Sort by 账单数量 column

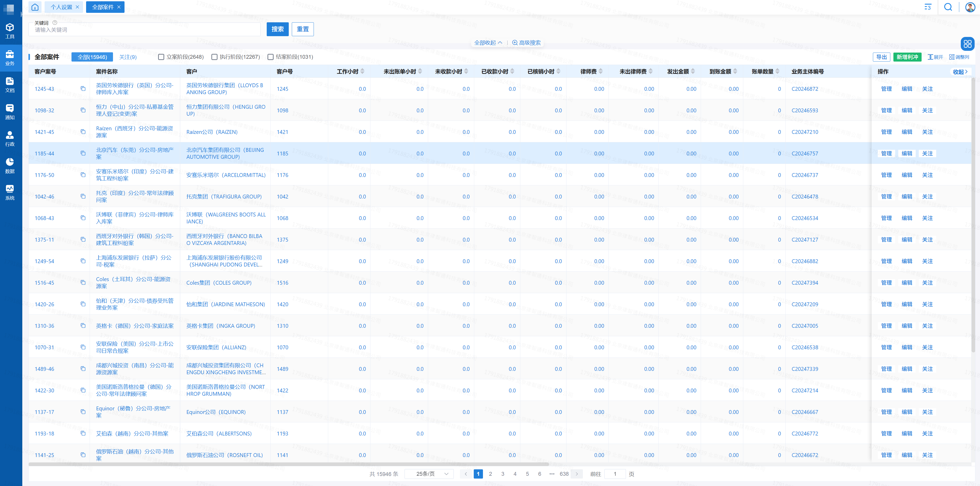[x=777, y=71]
